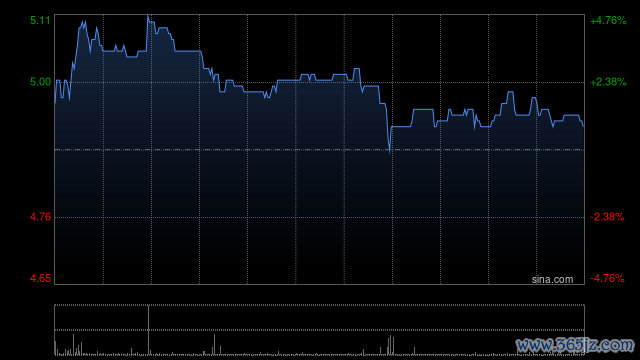
Task: Click the -2.38% percentage label
Action: tap(607, 217)
